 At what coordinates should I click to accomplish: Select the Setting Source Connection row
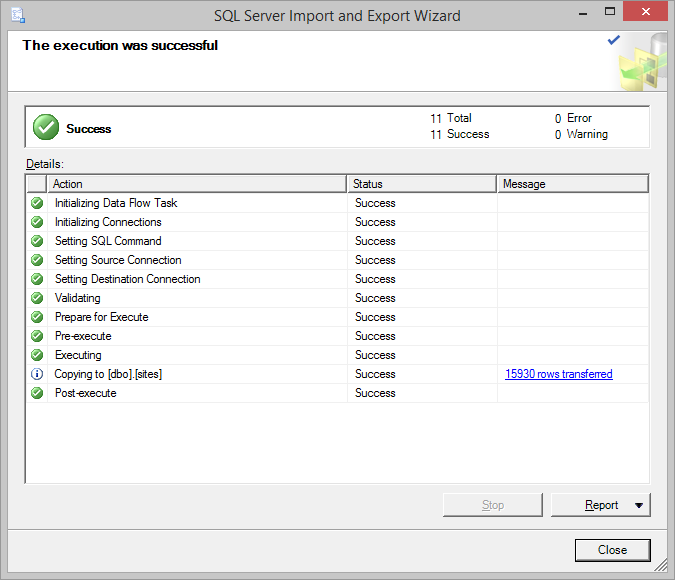(338, 260)
